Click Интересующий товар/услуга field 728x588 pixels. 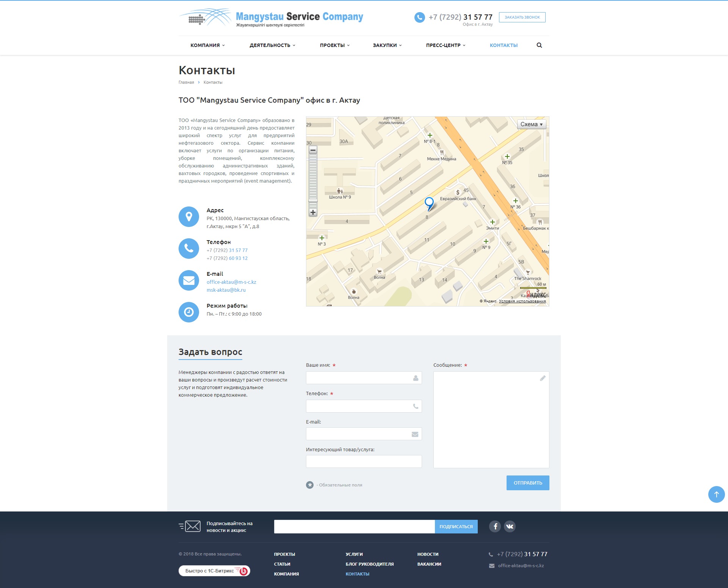point(364,461)
